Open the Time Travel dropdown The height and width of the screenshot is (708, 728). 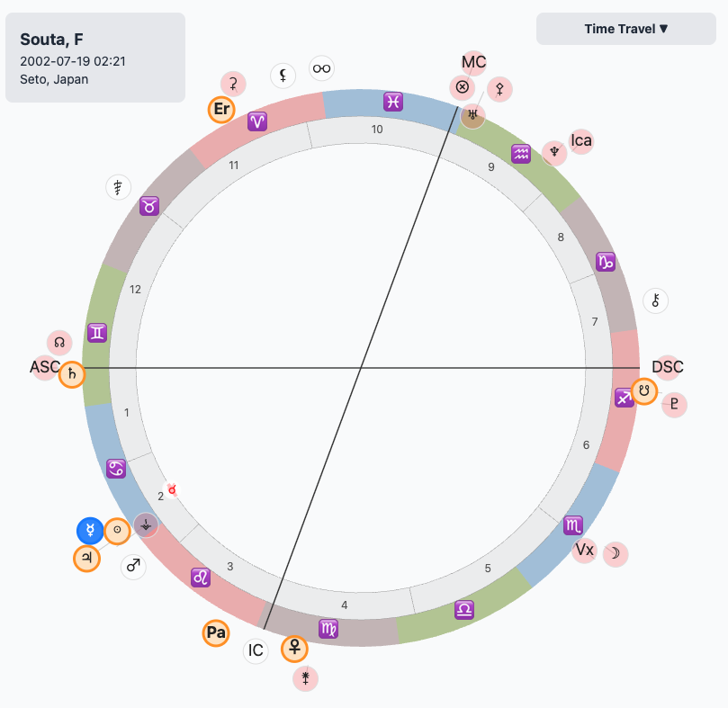coord(625,29)
